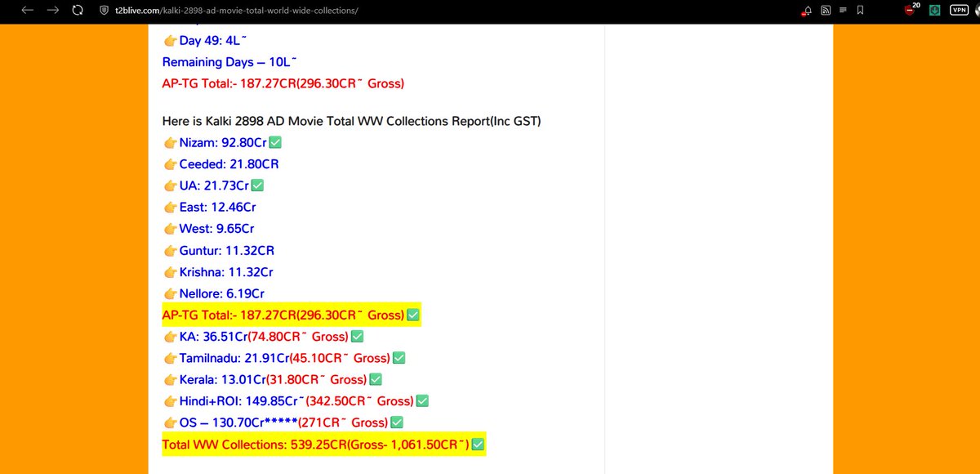Image resolution: width=980 pixels, height=474 pixels.
Task: Click 'Ceeded: 21.80CR' entry
Action: [220, 163]
